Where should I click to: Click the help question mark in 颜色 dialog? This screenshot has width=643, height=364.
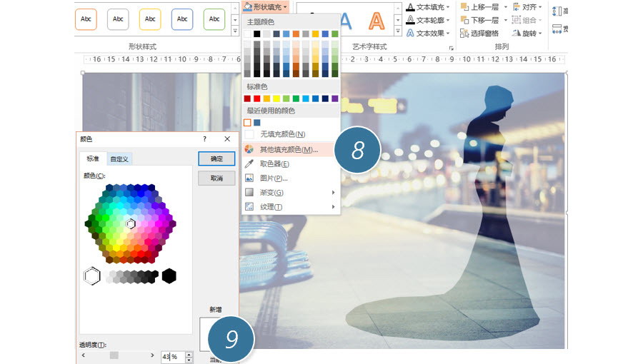204,139
